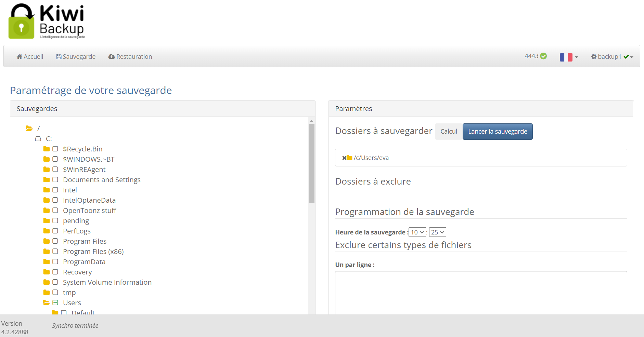Enable the OpenToonz stuff checkbox
The height and width of the screenshot is (337, 644).
point(55,211)
